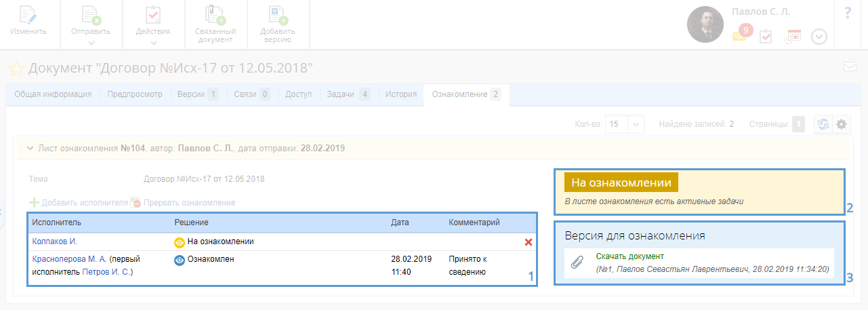Switch to the Связи tab
The height and width of the screenshot is (310, 868).
251,94
